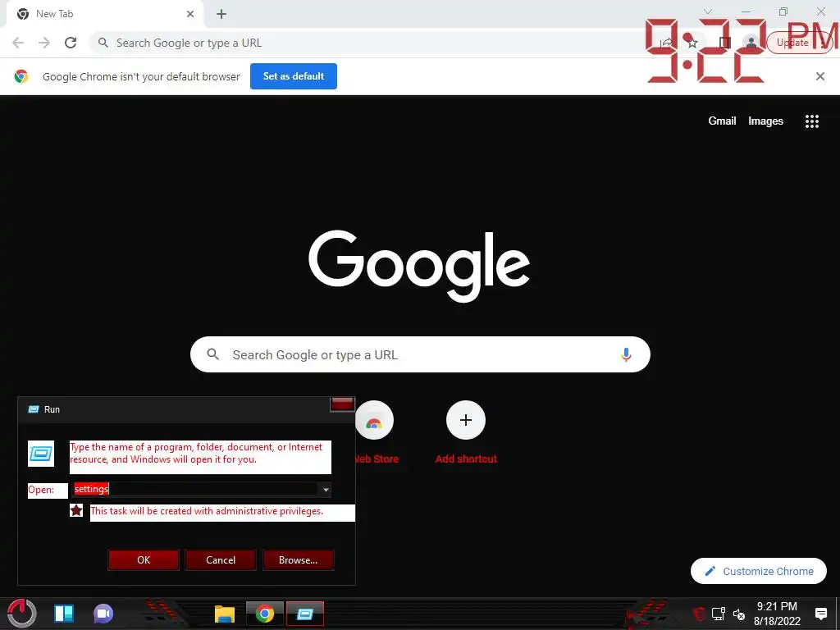The width and height of the screenshot is (840, 630).
Task: Click the red dragon tray icon
Action: coord(699,614)
